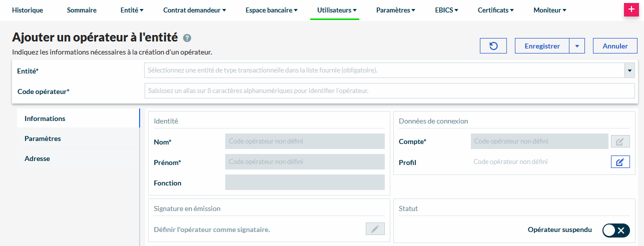Click the Fonction text field
The width and height of the screenshot is (644, 246).
tap(305, 182)
